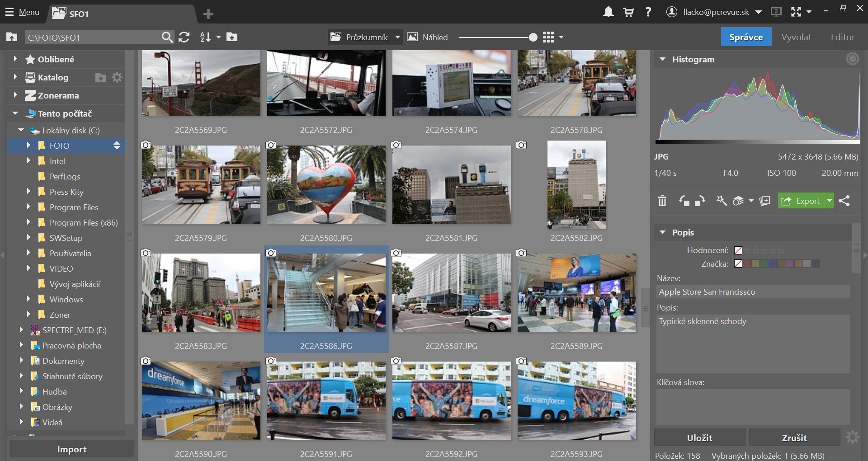
Task: Clear the color label under Značka
Action: tap(738, 264)
